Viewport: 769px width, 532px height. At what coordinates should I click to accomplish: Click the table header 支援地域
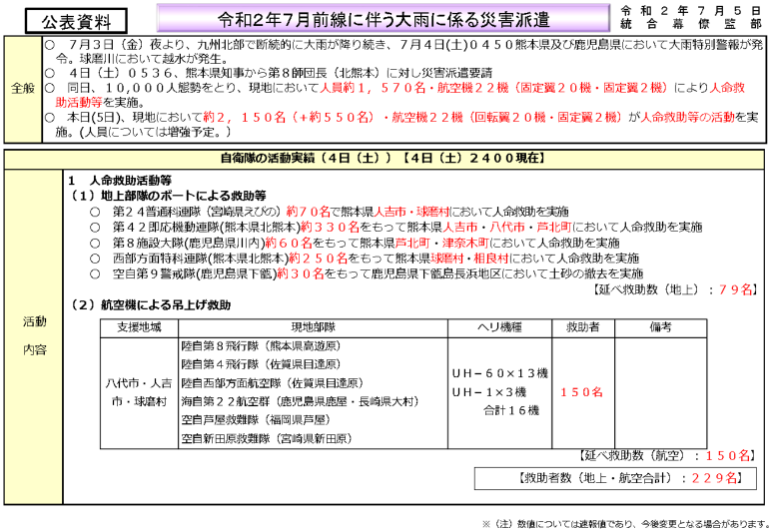click(x=139, y=327)
